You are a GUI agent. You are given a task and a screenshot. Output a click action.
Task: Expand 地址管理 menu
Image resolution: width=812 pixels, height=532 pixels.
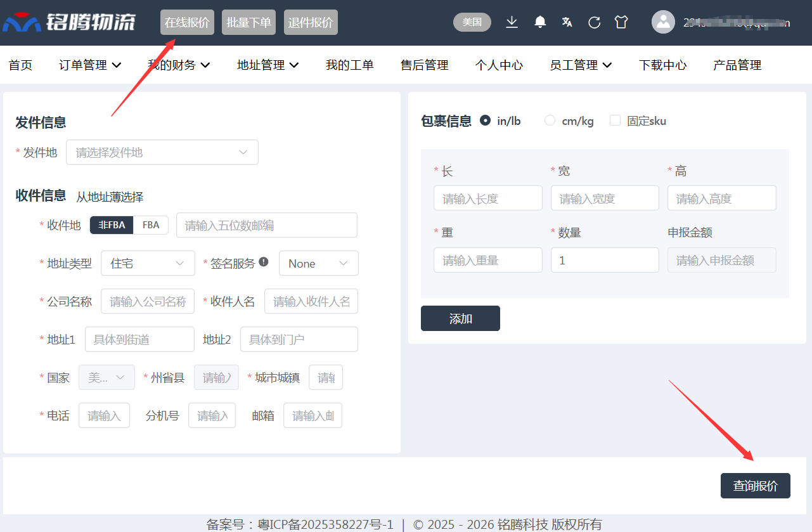[x=268, y=65]
